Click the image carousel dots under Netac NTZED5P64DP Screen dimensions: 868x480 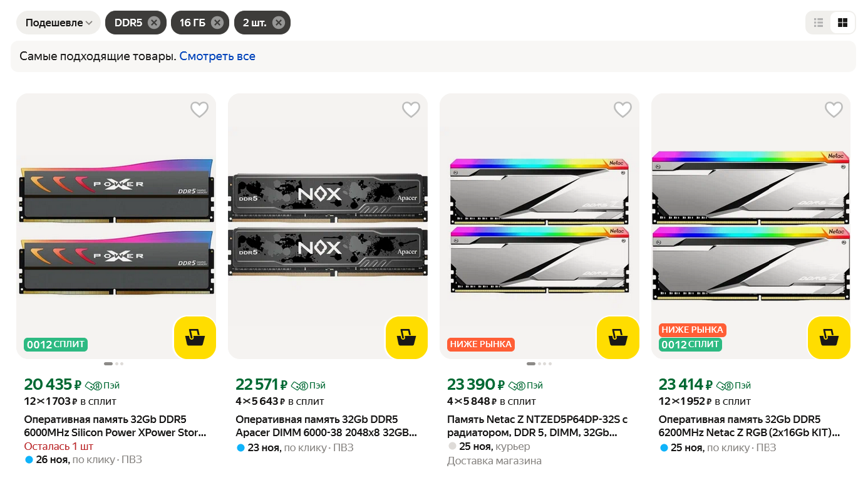540,363
